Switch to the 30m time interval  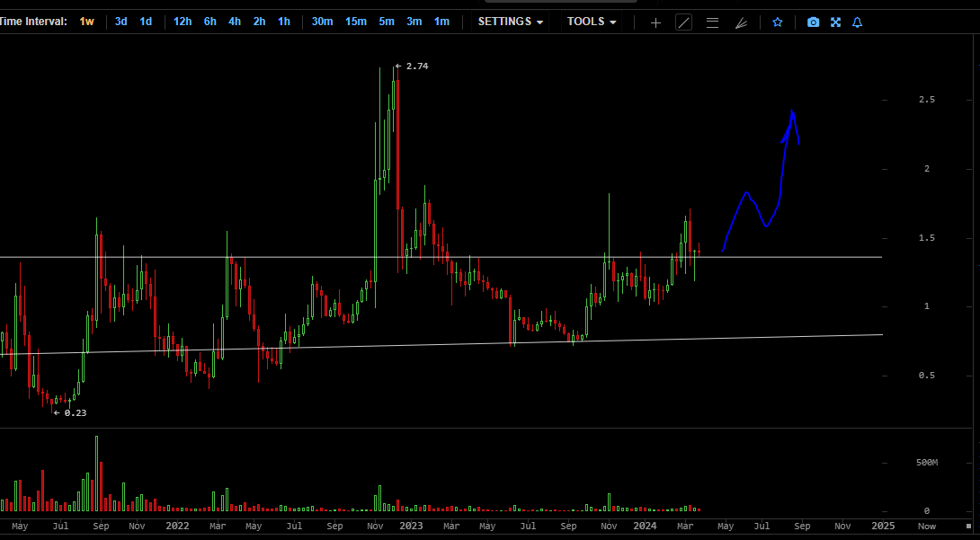[322, 22]
